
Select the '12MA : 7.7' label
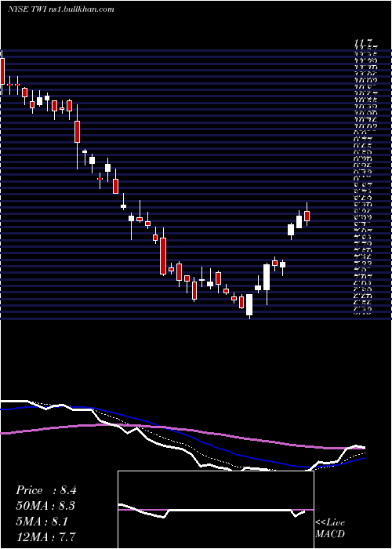click(45, 536)
